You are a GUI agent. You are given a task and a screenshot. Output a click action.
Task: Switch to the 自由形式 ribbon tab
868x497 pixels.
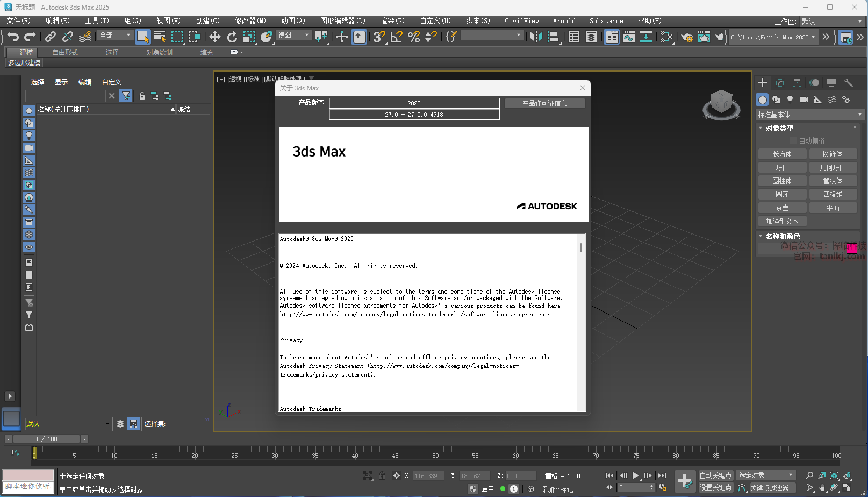click(x=65, y=52)
